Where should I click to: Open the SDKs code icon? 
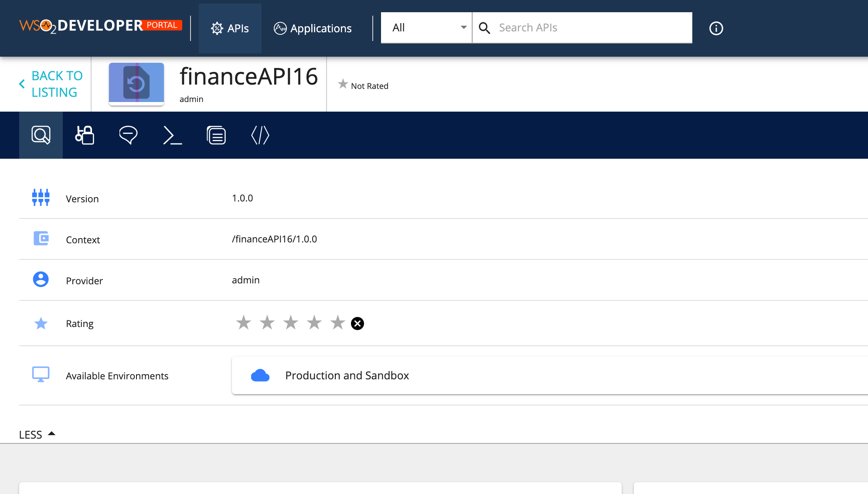coord(260,135)
